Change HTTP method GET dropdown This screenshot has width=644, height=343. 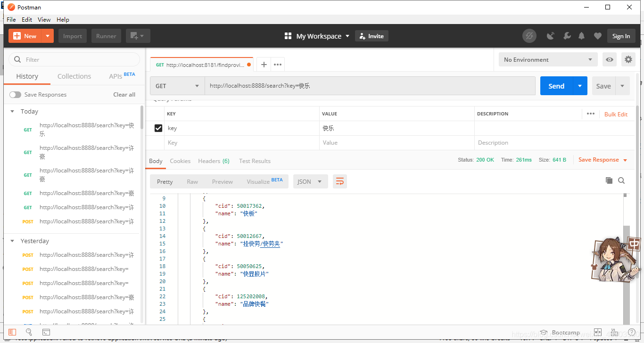177,86
